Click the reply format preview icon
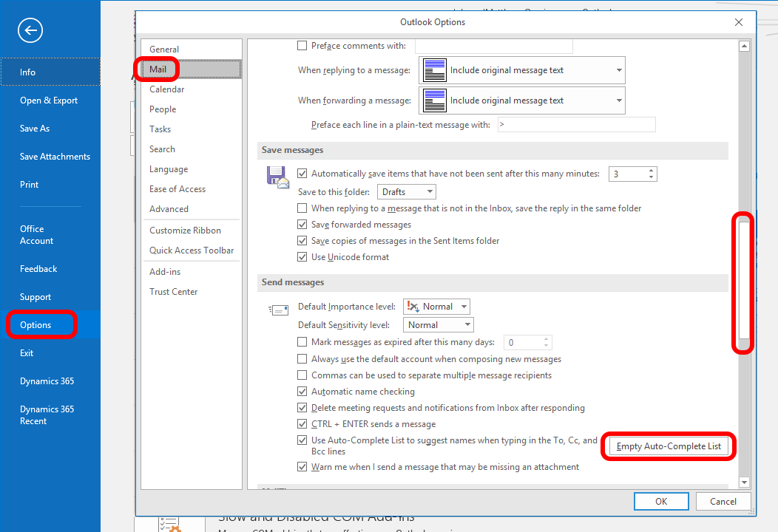 point(436,70)
